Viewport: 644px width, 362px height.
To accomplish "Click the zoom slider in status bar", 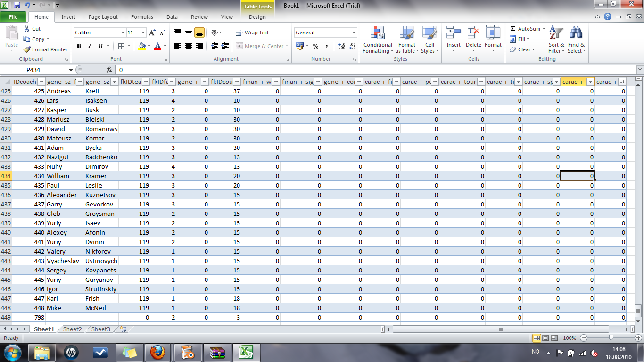I will tap(611, 338).
